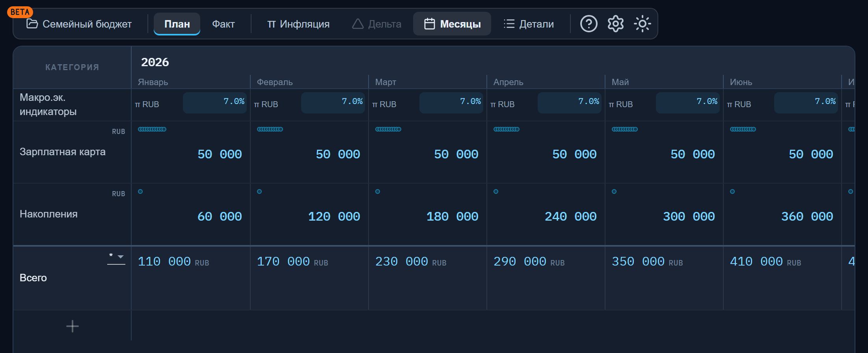Screen dimensions: 868x353
Task: Toggle the Инфляция view
Action: (298, 24)
